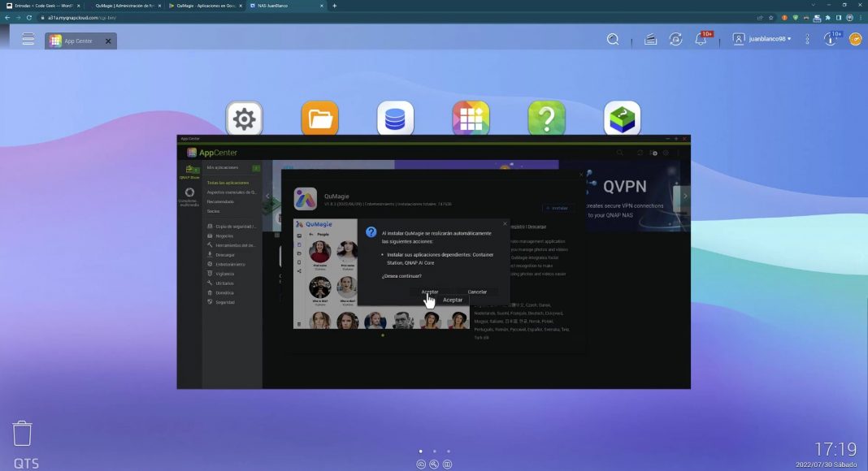Go to the second desktop page dot
The image size is (868, 471).
pos(434,451)
